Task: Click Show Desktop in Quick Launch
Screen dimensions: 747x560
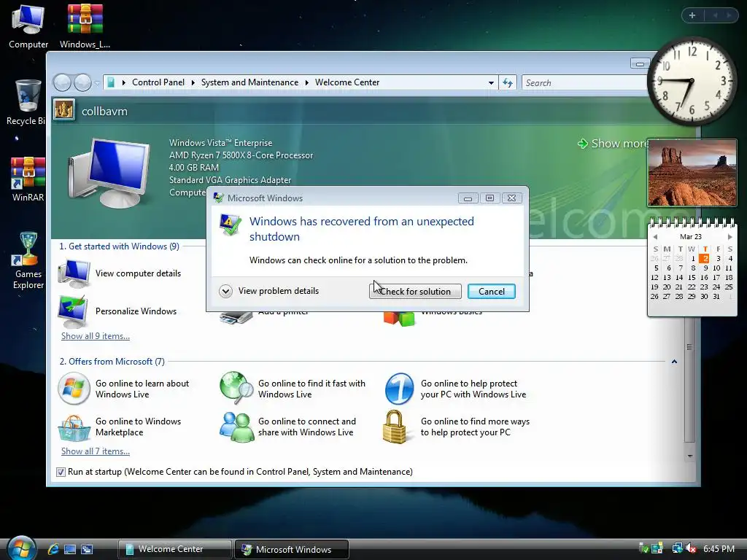Action: click(70, 549)
